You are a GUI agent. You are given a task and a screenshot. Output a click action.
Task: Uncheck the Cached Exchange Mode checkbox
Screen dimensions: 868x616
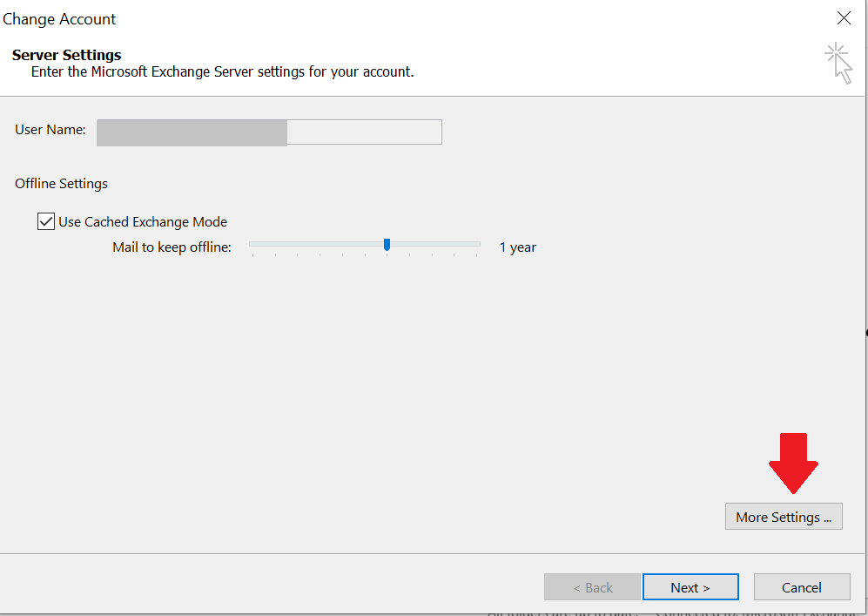pos(45,221)
